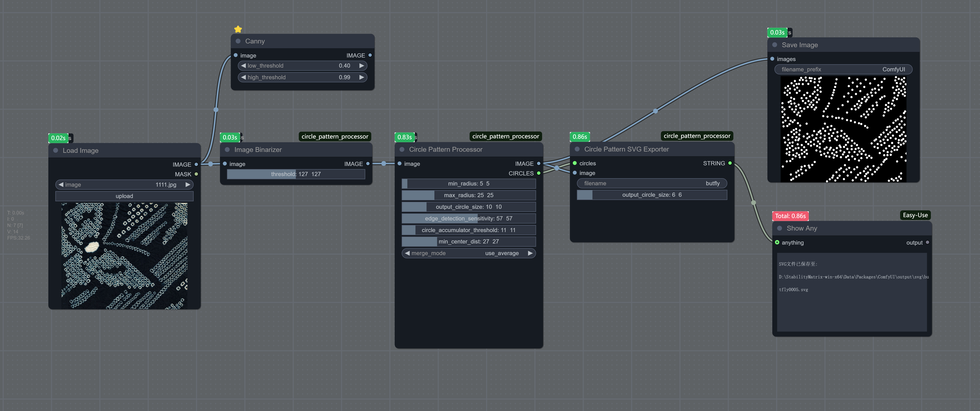980x411 pixels.
Task: Click the 0.03s badge above Image Binarizer
Action: 230,137
